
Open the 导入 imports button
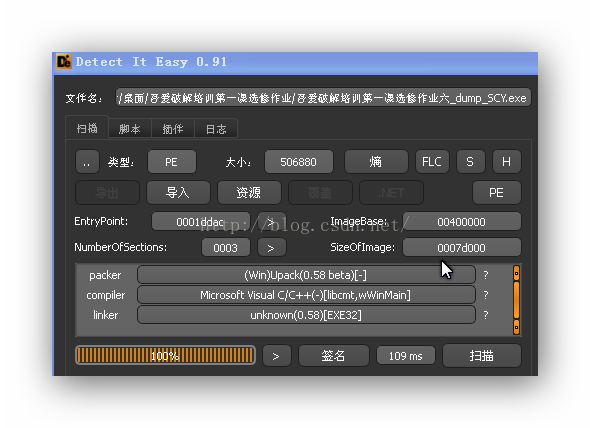178,193
